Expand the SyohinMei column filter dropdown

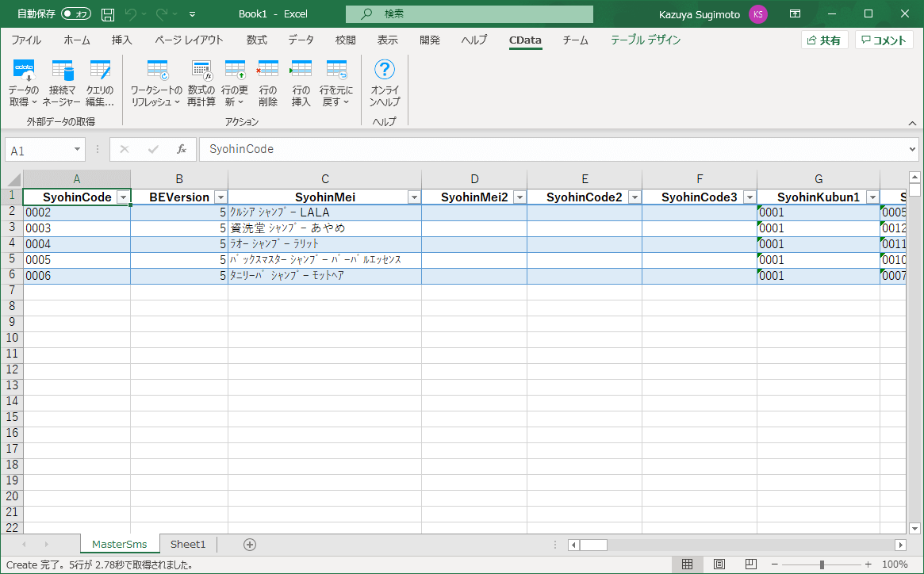(x=413, y=197)
